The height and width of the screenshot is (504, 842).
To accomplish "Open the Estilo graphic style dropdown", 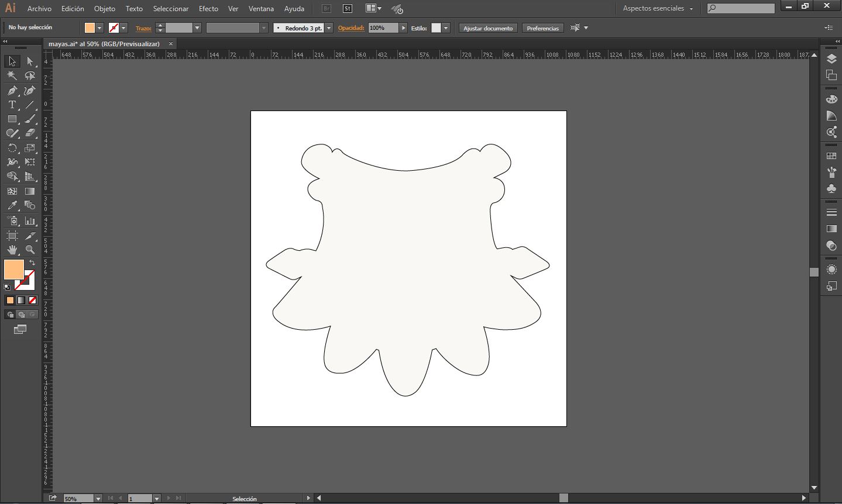I will point(446,28).
